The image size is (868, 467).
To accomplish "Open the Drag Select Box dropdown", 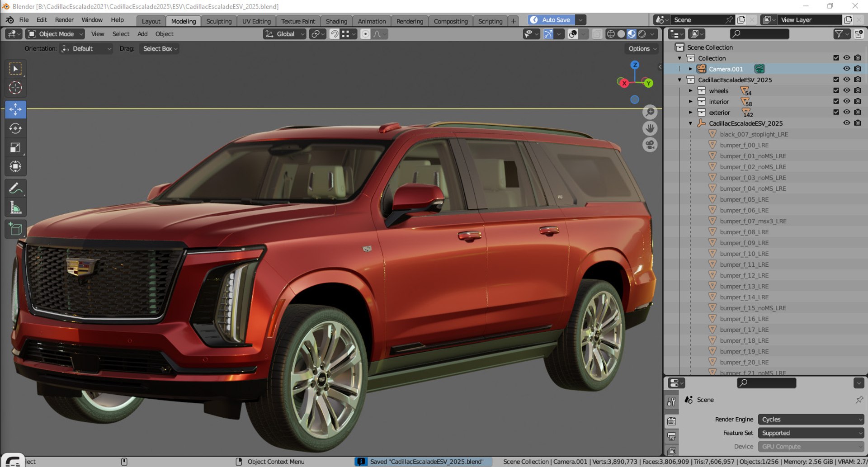I will pos(160,49).
